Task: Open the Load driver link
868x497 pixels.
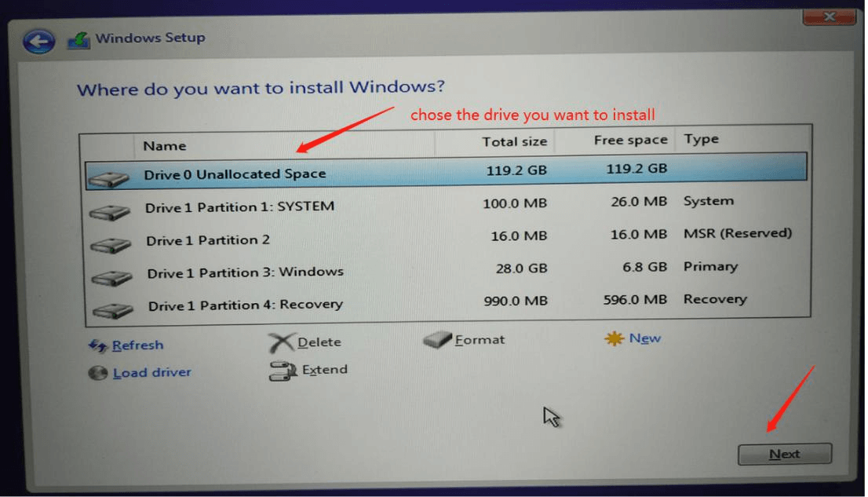Action: [x=151, y=372]
